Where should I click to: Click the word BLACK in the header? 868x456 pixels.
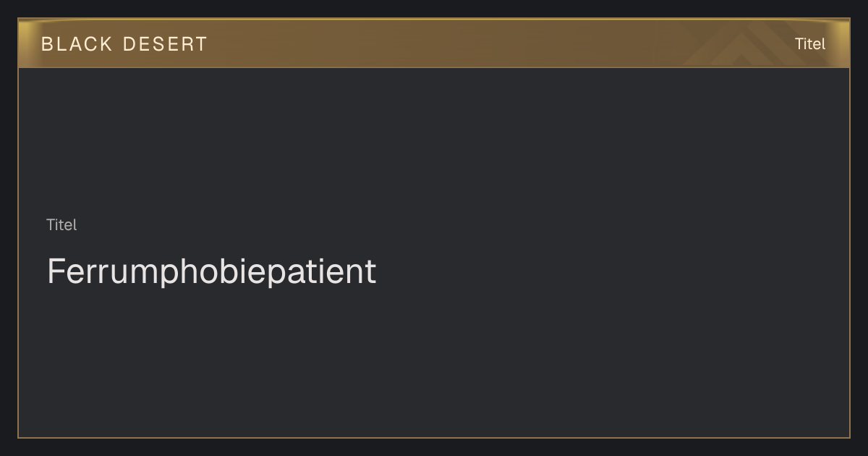coord(77,44)
